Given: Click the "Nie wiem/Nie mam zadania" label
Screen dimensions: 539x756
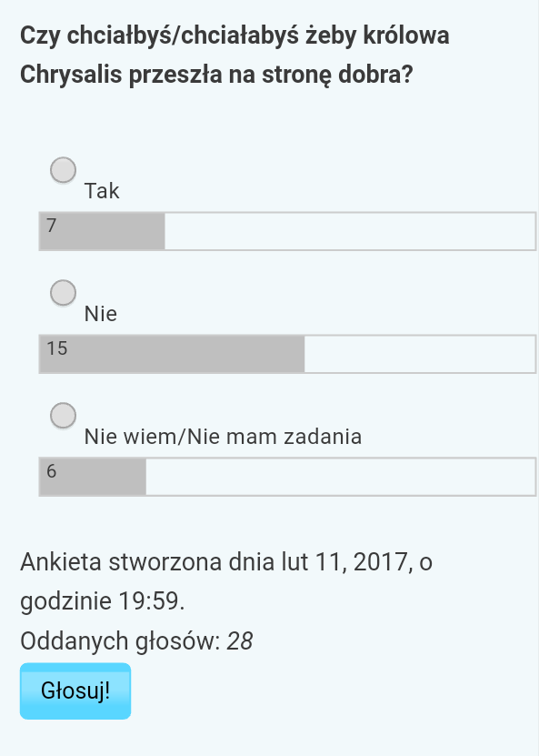Looking at the screenshot, I should 223,437.
